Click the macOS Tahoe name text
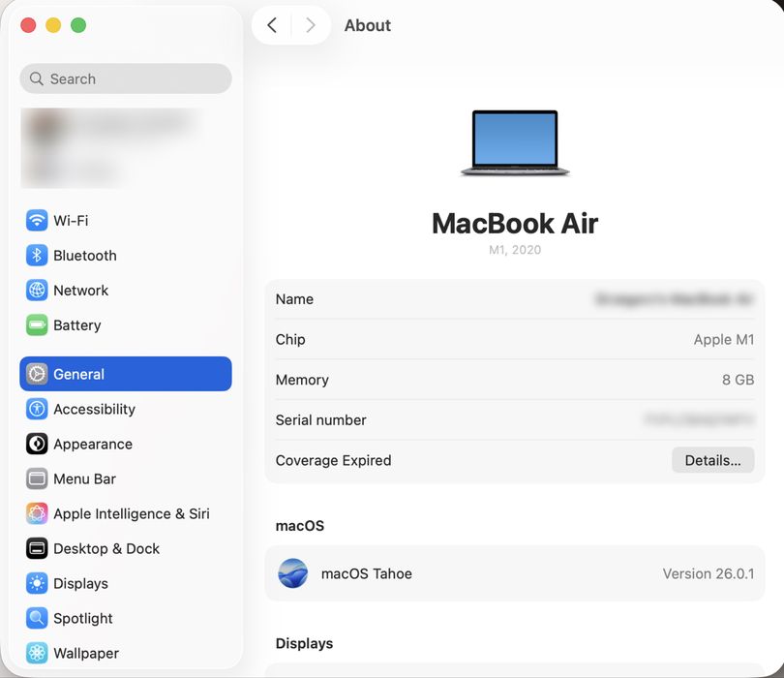The image size is (784, 678). pyautogui.click(x=367, y=573)
